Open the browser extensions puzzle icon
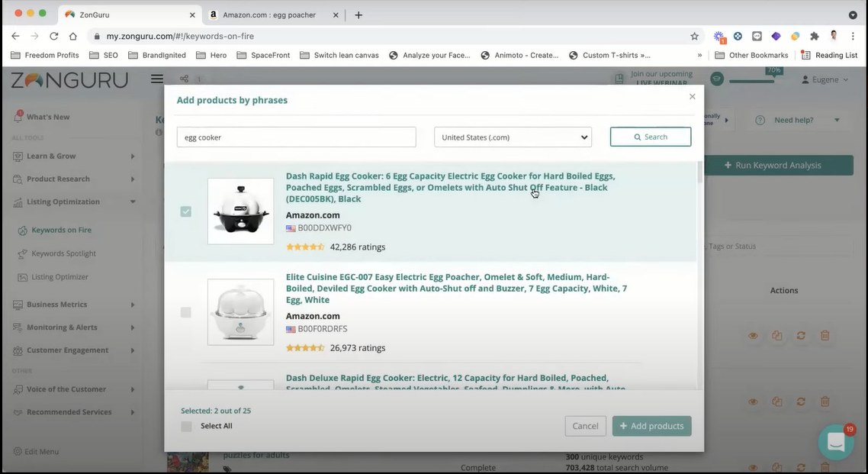Viewport: 868px width, 474px height. click(815, 36)
